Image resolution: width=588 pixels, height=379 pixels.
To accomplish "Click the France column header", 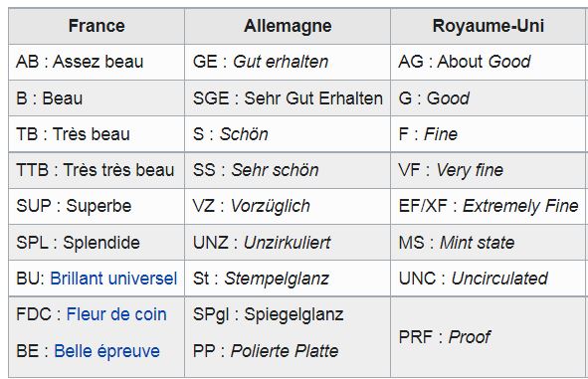I will click(x=97, y=26).
